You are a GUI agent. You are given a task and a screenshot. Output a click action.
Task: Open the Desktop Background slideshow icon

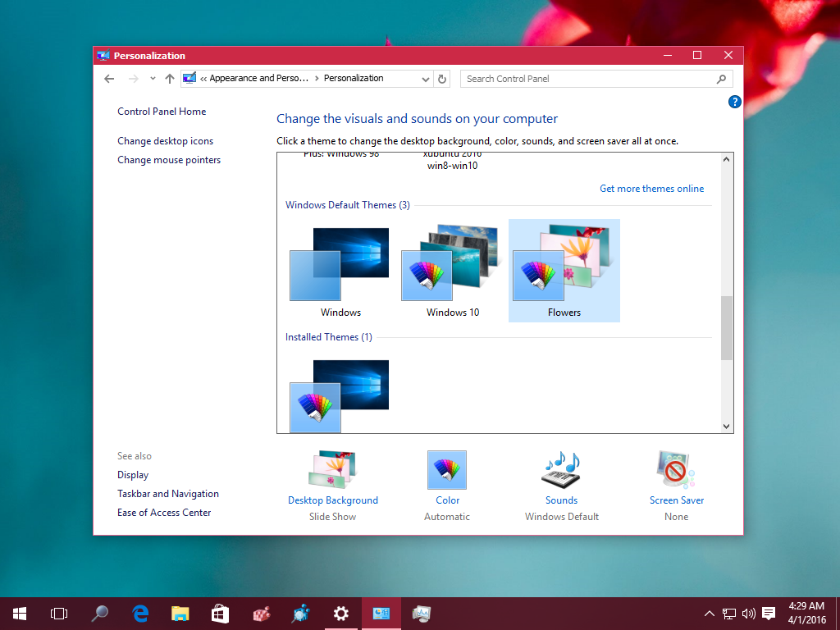tap(333, 470)
